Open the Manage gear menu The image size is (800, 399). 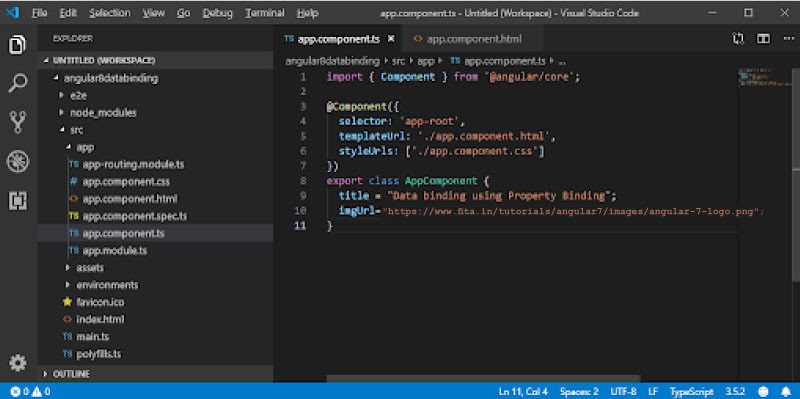[x=18, y=363]
